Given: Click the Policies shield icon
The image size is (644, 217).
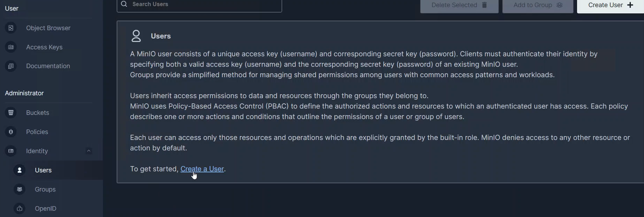Looking at the screenshot, I should coord(11,132).
